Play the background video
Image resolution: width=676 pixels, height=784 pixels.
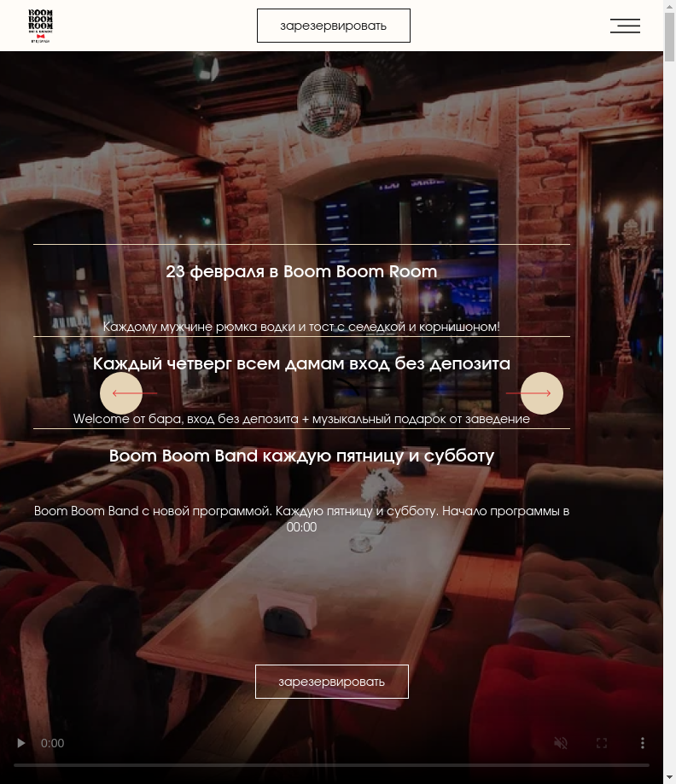tap(21, 743)
